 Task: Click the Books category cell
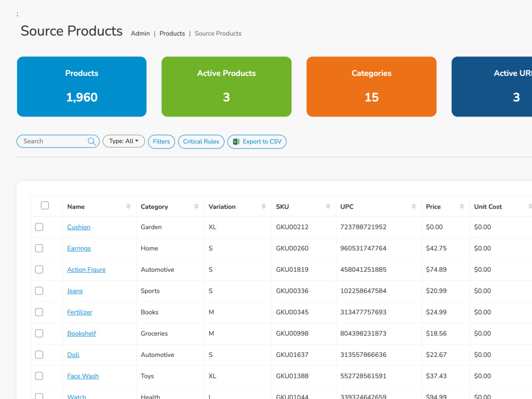149,312
